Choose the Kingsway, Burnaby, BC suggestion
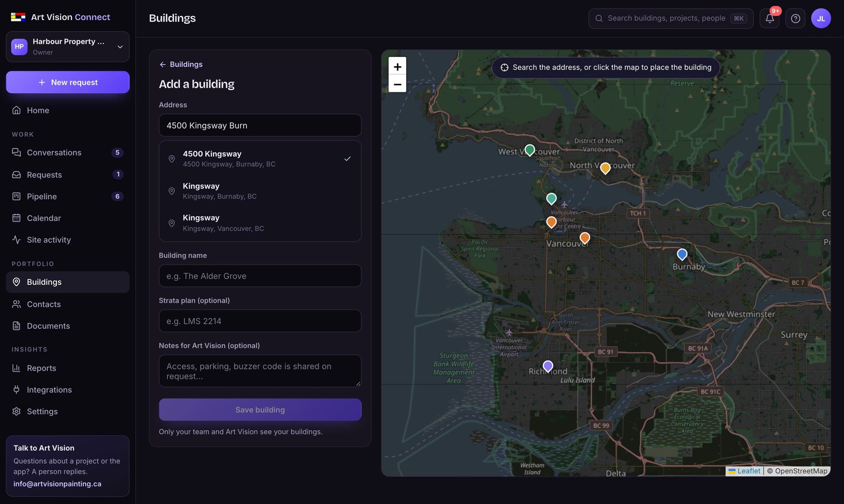The image size is (844, 504). click(260, 191)
